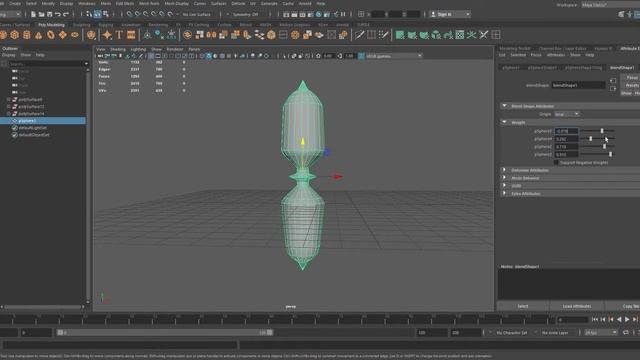Click the polygon Type T tool icon

point(119,35)
